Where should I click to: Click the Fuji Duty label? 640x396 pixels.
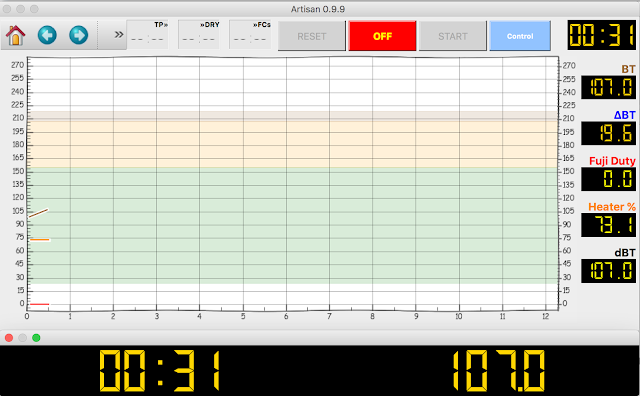612,161
